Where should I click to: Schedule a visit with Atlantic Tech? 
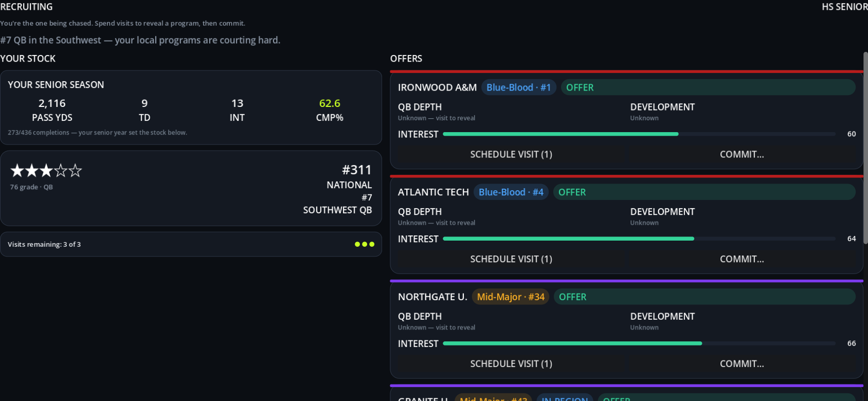(511, 259)
